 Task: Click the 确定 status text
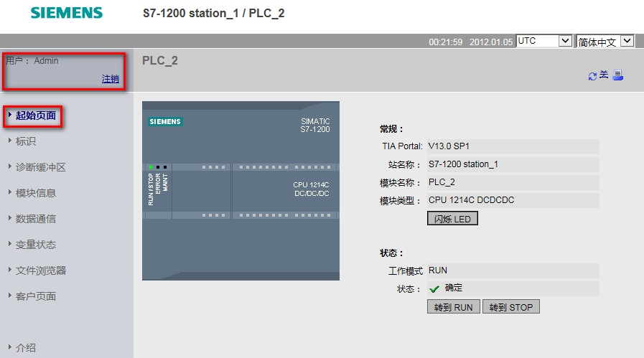coord(454,288)
